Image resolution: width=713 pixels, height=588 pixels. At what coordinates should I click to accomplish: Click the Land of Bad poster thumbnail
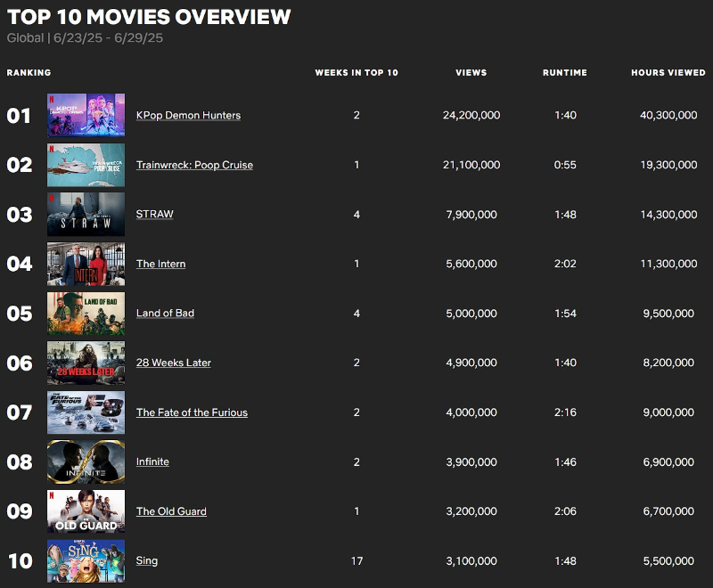86,314
